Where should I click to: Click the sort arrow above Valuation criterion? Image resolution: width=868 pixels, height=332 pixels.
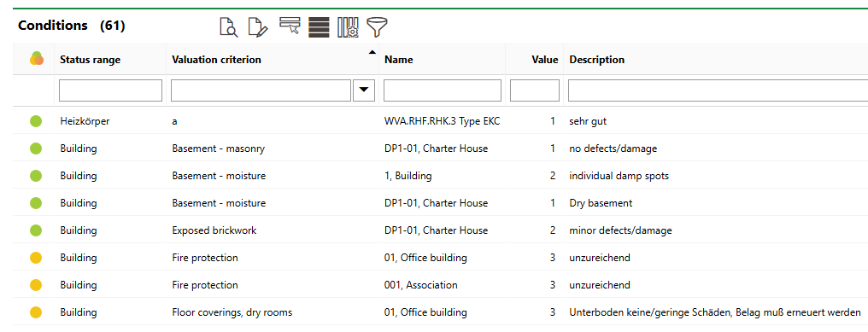pyautogui.click(x=372, y=52)
